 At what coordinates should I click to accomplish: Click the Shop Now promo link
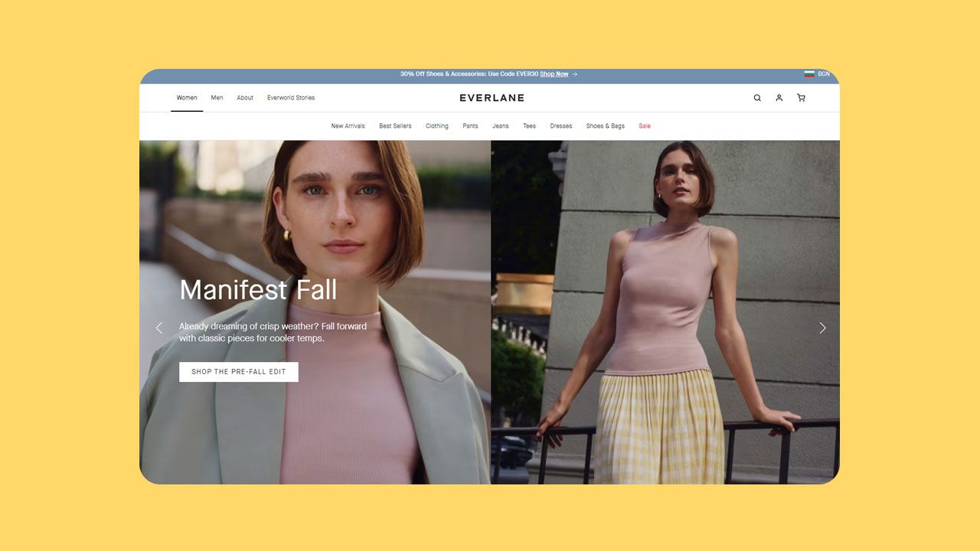554,74
